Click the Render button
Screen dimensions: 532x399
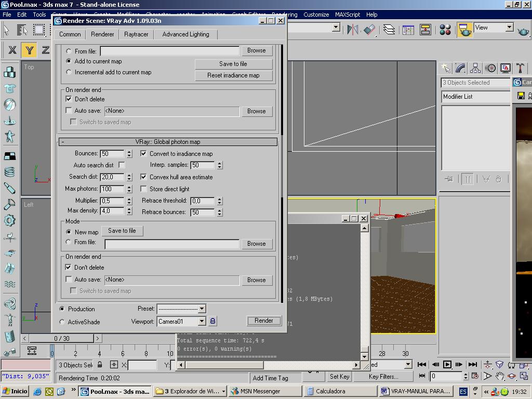(x=263, y=321)
